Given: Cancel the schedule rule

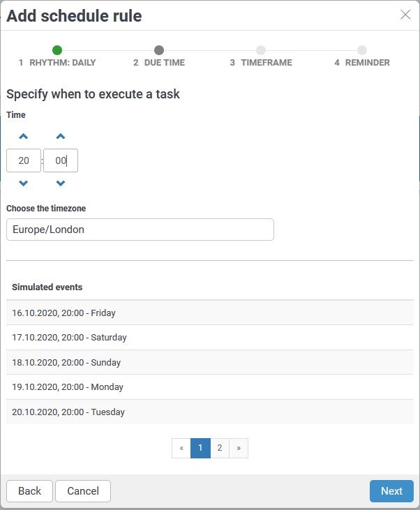Looking at the screenshot, I should coord(83,491).
